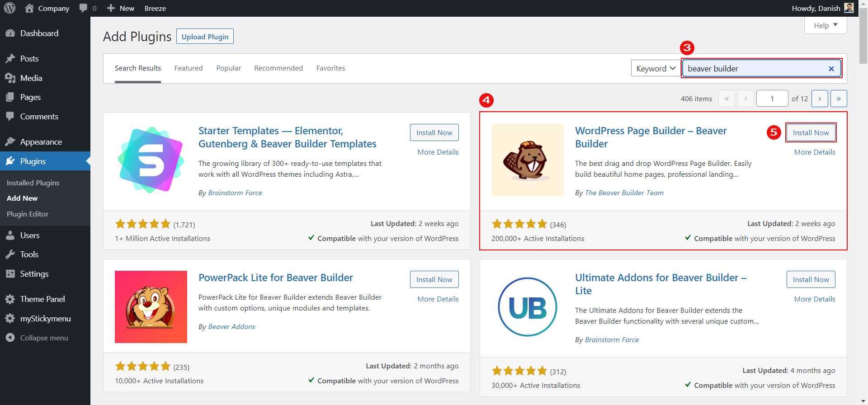868x405 pixels.
Task: Expand the Help dropdown
Action: pyautogui.click(x=826, y=25)
